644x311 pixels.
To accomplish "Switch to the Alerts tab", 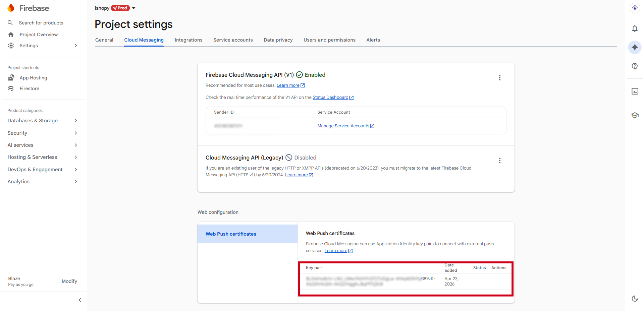I will pos(373,40).
